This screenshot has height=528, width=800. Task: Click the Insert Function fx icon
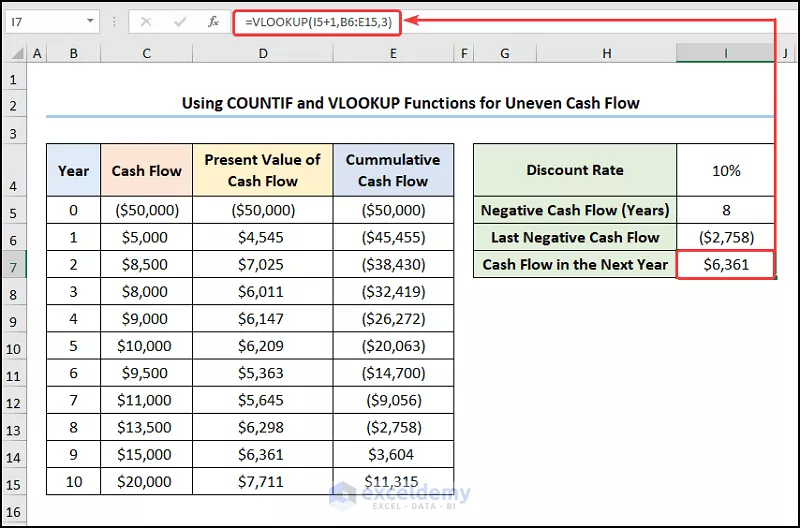pos(213,22)
